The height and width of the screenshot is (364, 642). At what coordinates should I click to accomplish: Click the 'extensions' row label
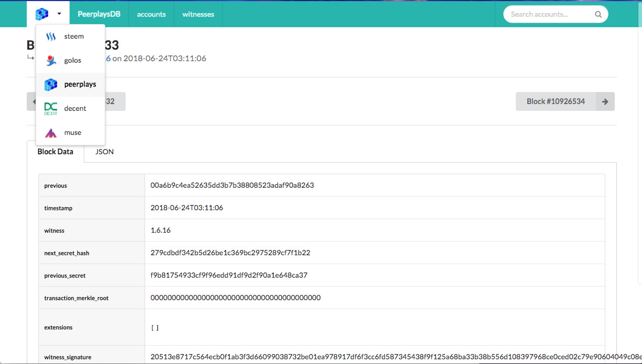tap(58, 327)
